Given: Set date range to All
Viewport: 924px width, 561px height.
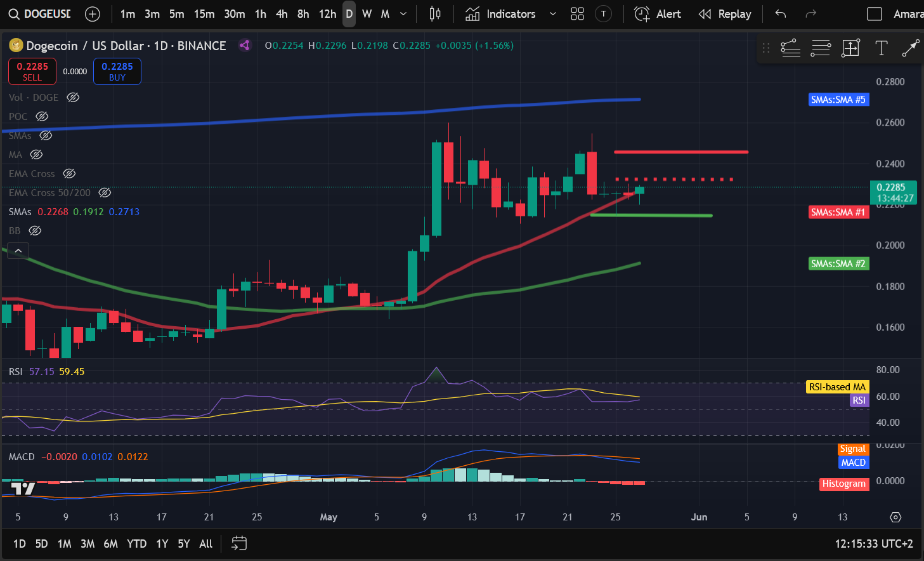Looking at the screenshot, I should click(x=205, y=544).
